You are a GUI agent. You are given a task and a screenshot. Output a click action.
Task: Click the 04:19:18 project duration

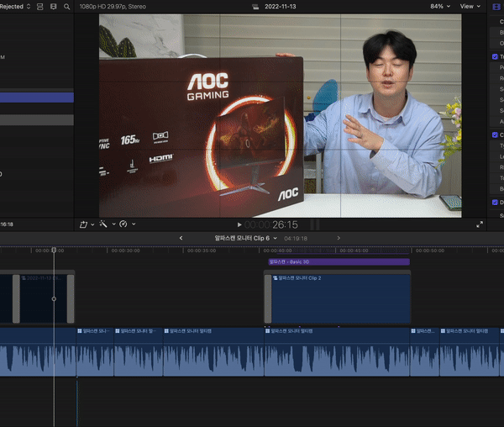point(296,239)
